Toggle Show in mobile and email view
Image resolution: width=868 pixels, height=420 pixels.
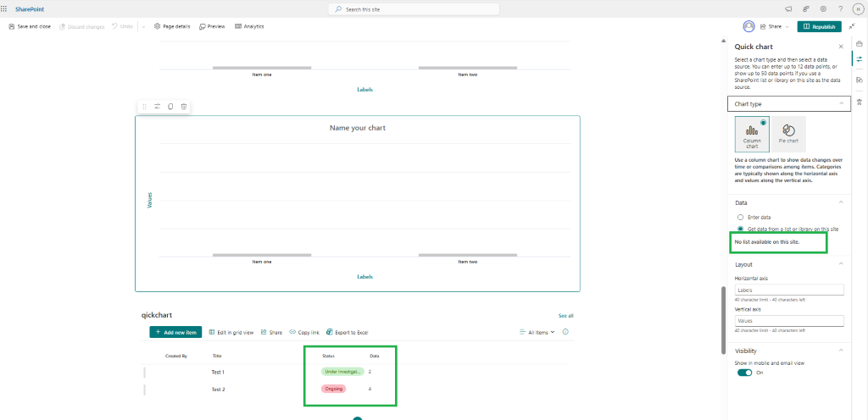[x=744, y=373]
